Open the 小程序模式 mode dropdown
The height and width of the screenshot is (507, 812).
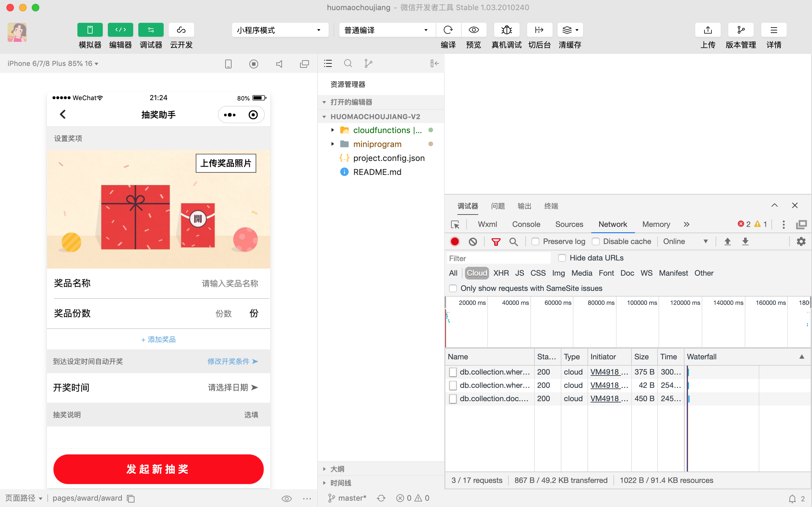click(x=279, y=30)
